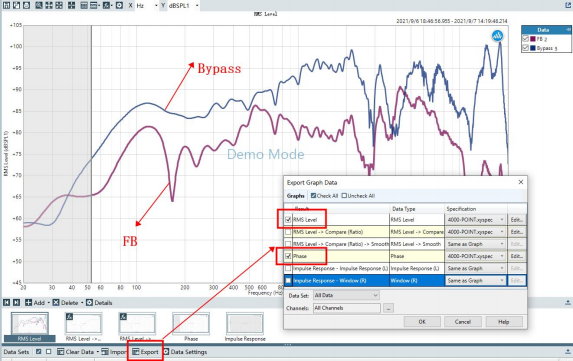
Task: Click the Channels field showing All Channels
Action: click(346, 308)
